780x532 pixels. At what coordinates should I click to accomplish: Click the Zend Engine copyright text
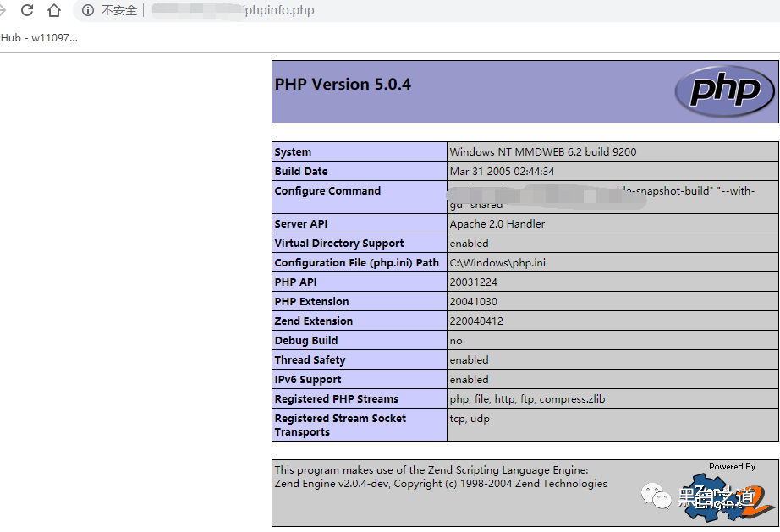click(x=441, y=484)
